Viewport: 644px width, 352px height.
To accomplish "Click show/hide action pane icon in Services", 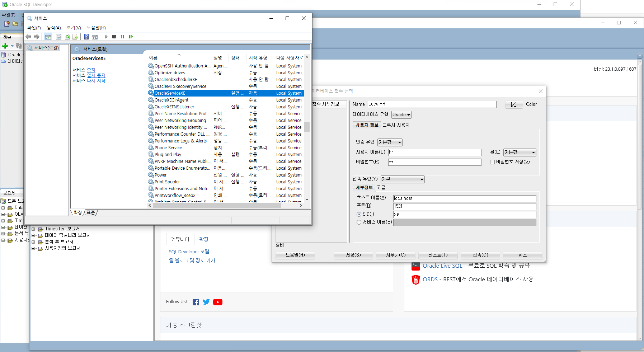I will coord(95,37).
